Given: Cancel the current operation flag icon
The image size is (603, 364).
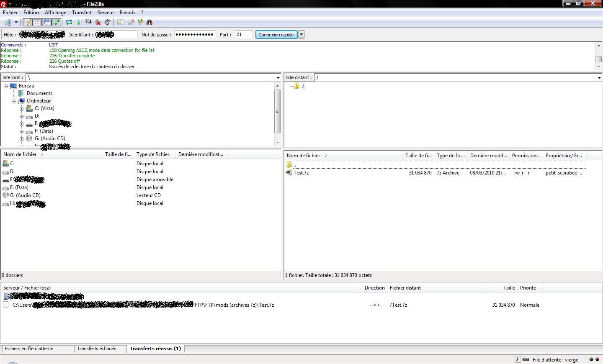Looking at the screenshot, I should (x=88, y=22).
